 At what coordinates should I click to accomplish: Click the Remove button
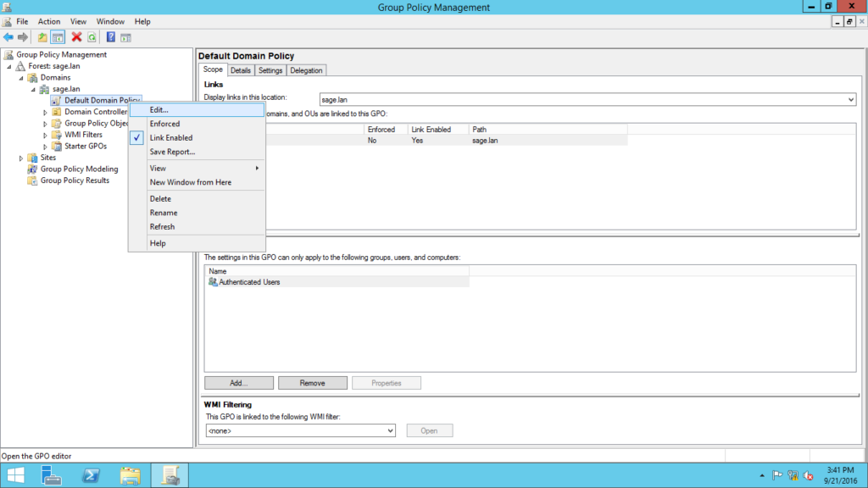312,383
